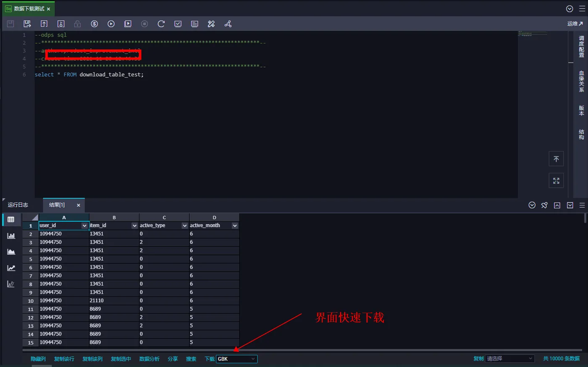The width and height of the screenshot is (588, 367).
Task: Click cell with item_id 21110
Action: tap(114, 301)
